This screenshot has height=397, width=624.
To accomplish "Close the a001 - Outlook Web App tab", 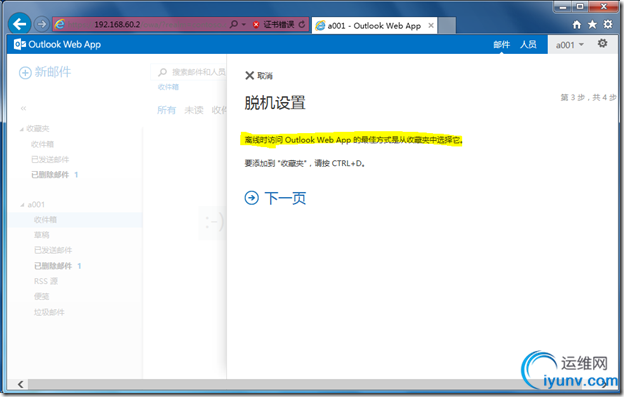I will tap(431, 25).
